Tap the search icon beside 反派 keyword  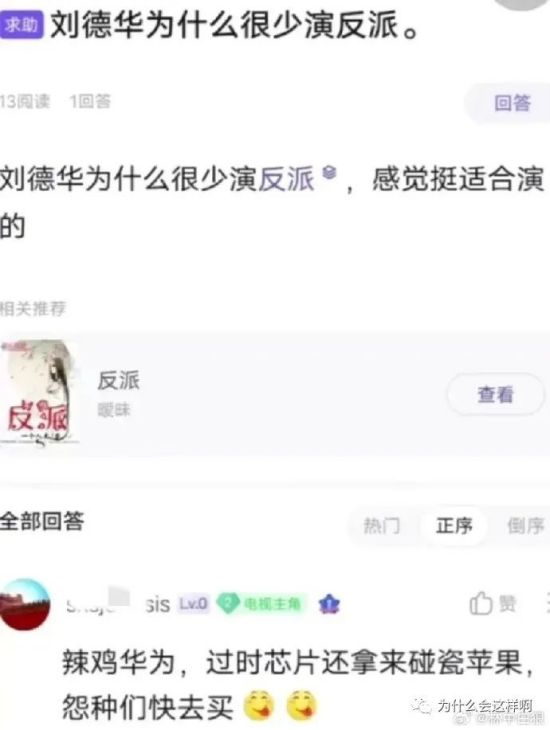[x=330, y=172]
